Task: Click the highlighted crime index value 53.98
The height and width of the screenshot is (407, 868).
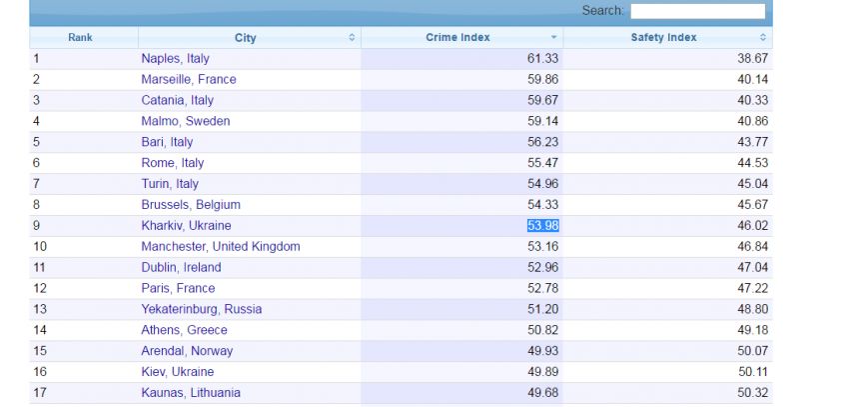Action: tap(543, 226)
